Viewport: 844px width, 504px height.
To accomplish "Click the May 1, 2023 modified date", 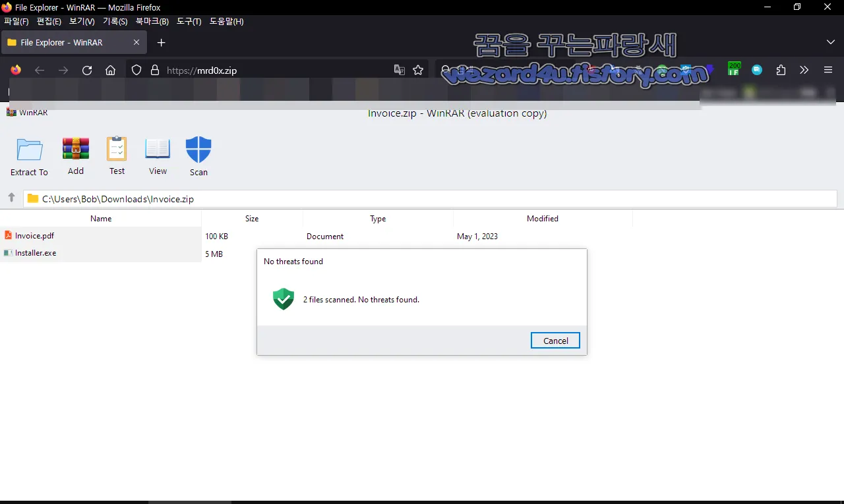I will [477, 236].
